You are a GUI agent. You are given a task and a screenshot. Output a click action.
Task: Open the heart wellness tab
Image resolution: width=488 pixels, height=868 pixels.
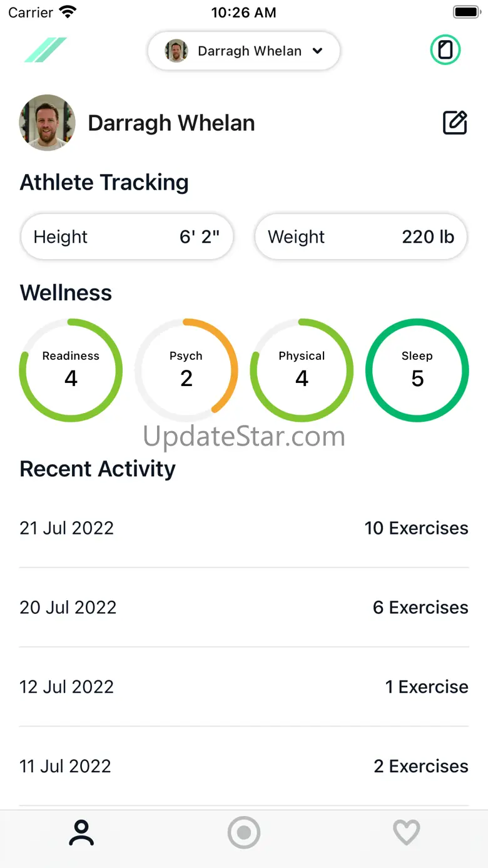point(406,833)
